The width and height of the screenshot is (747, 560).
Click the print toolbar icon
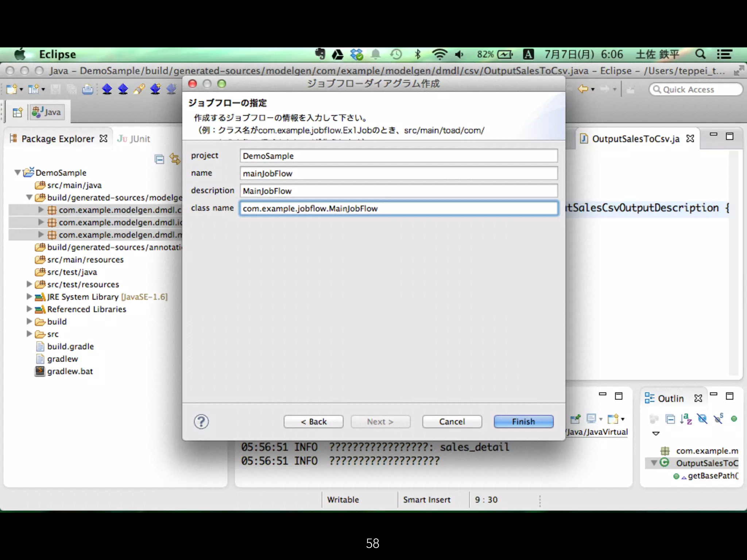[x=88, y=89]
